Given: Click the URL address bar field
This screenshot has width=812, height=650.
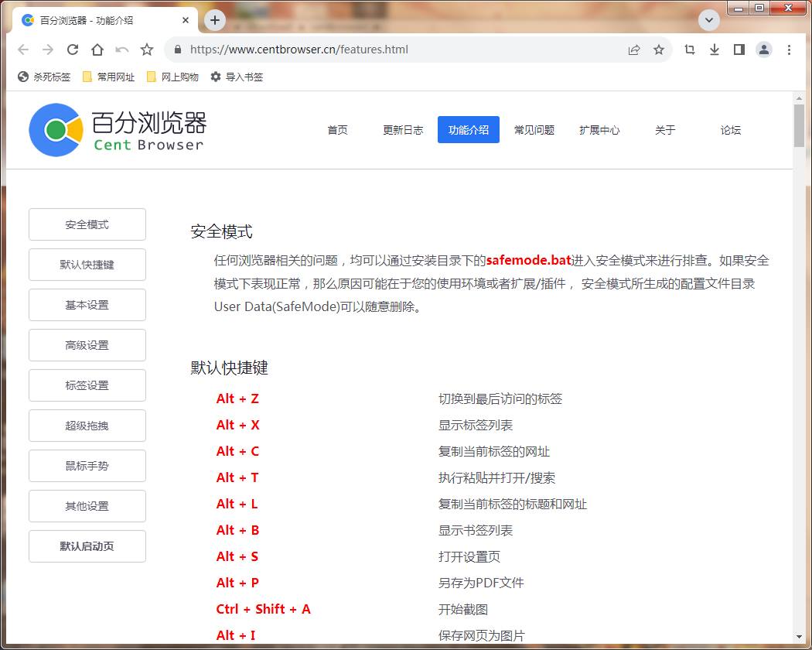Looking at the screenshot, I should click(x=402, y=50).
